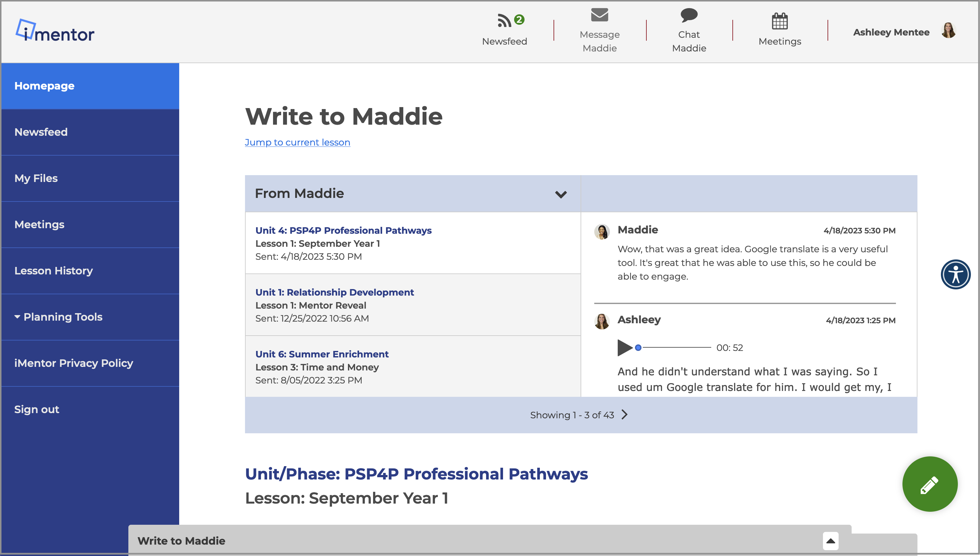980x556 pixels.
Task: Click Sign out in sidebar
Action: pyautogui.click(x=37, y=410)
